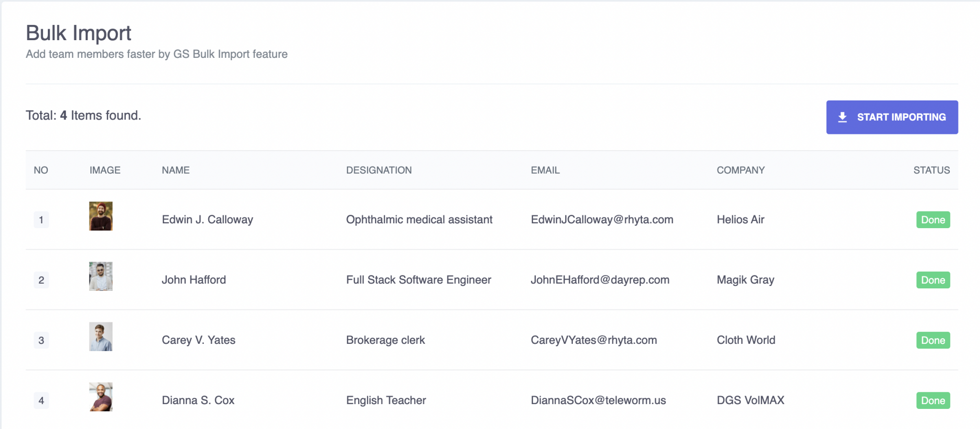Click the Done badge for Edwin Calloway
Image resolution: width=980 pixels, height=429 pixels.
(933, 220)
